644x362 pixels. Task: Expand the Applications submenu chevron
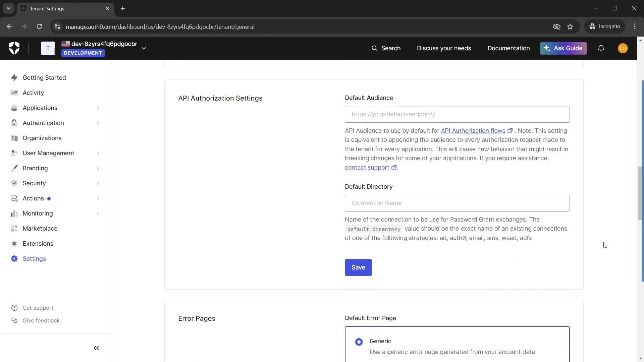pos(98,108)
